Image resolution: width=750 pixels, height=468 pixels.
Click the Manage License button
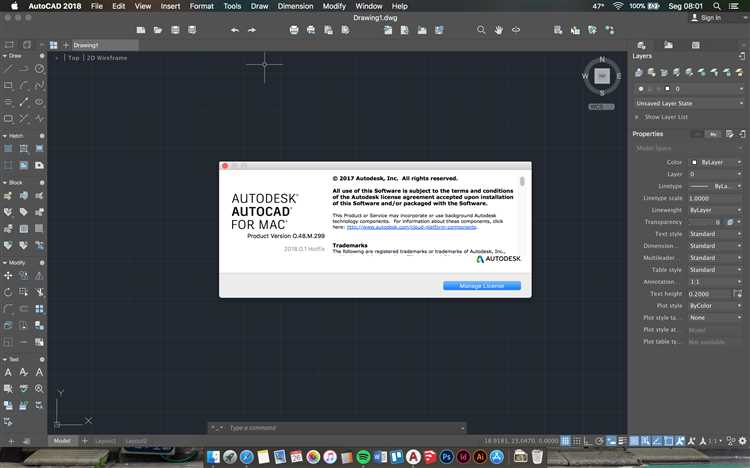[x=482, y=286]
